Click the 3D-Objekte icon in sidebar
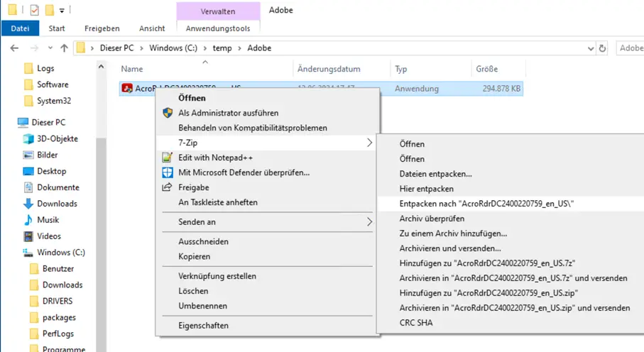 [x=28, y=139]
